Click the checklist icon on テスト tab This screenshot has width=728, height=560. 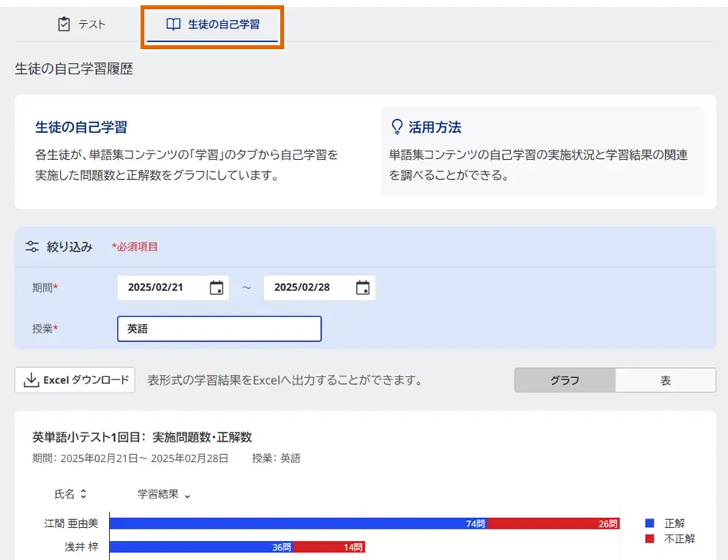point(65,24)
